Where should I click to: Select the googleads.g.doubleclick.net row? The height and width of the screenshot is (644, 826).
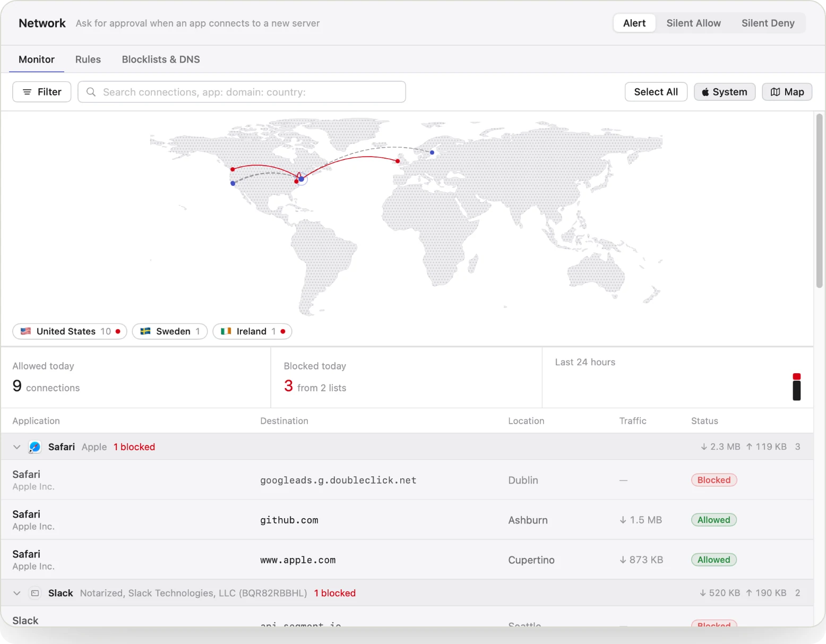pos(407,480)
